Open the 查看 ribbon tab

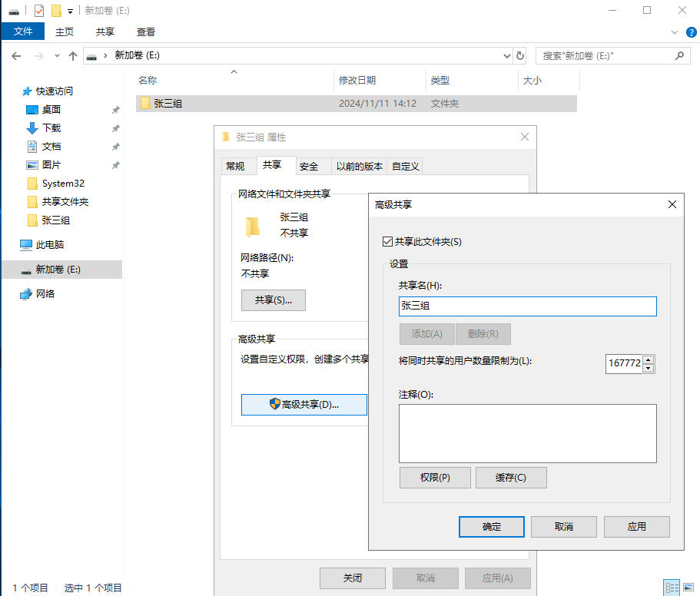coord(145,31)
